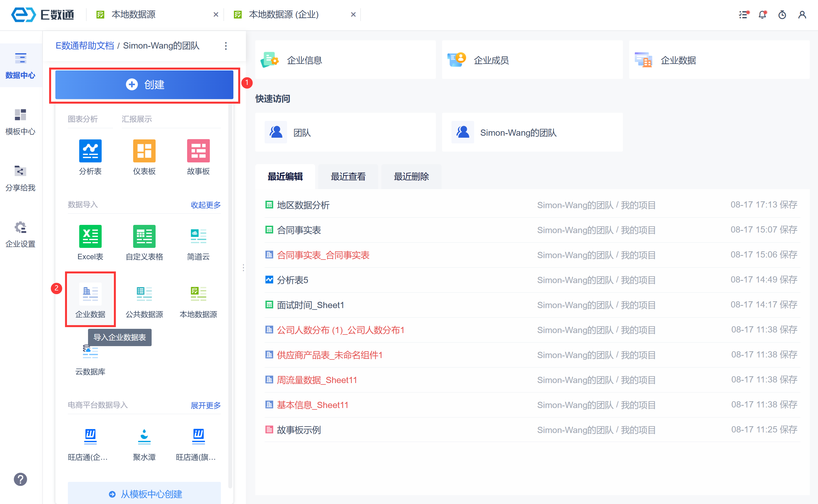
Task: Switch to the 最近查看 tab
Action: point(348,176)
